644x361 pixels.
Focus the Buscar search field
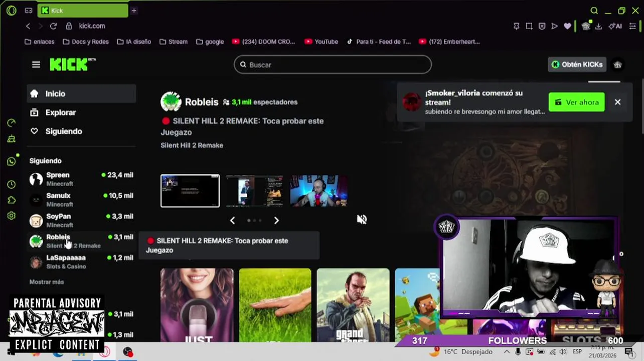pyautogui.click(x=333, y=65)
